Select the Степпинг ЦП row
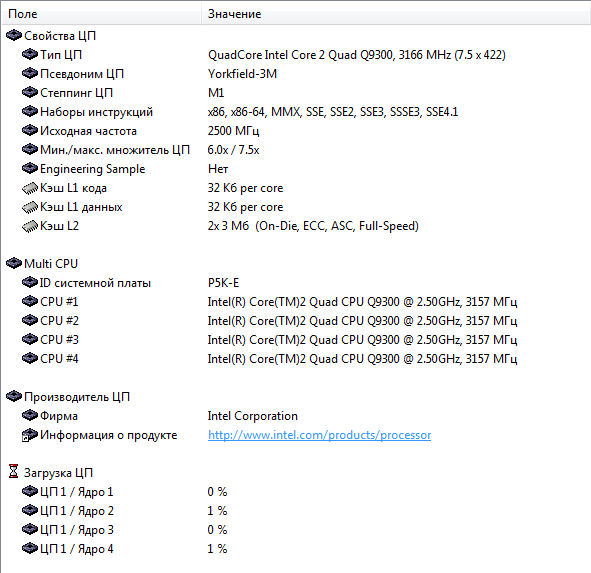 296,93
